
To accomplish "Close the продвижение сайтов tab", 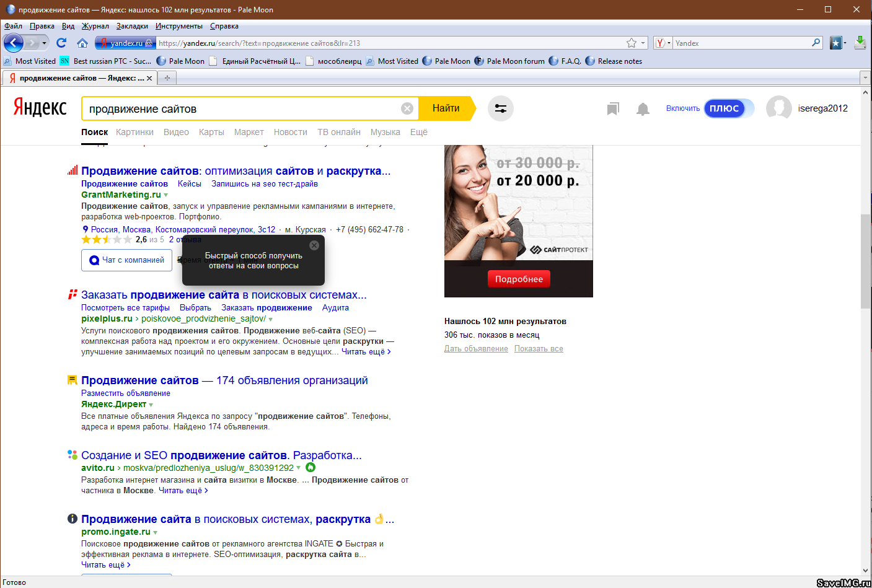I will [149, 78].
